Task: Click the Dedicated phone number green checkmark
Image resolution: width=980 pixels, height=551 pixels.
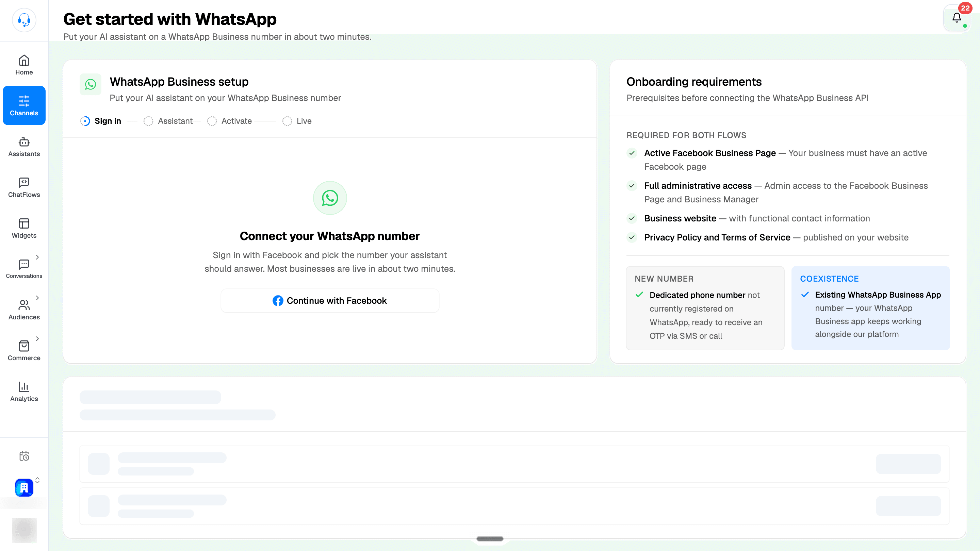Action: pyautogui.click(x=639, y=295)
